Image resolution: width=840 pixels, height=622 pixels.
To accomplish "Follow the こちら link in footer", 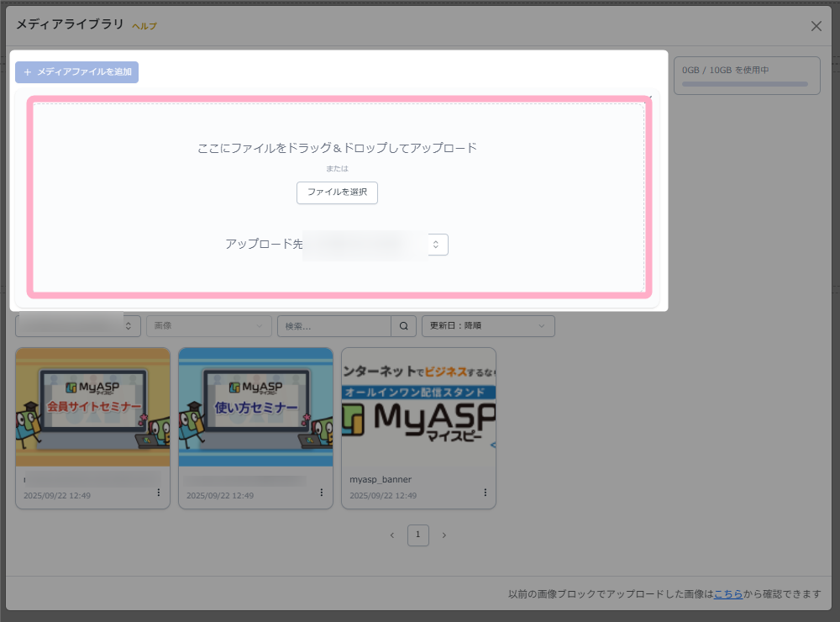I will coord(727,594).
